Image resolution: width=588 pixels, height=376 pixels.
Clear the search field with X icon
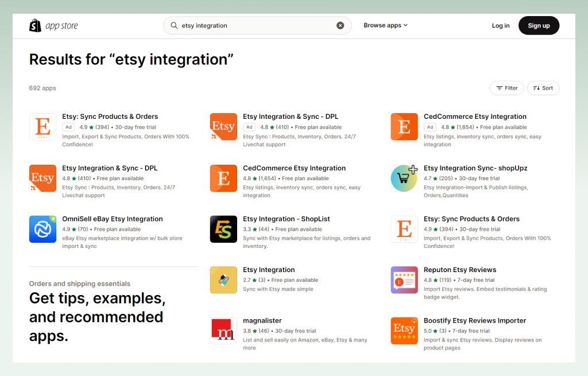(x=340, y=26)
